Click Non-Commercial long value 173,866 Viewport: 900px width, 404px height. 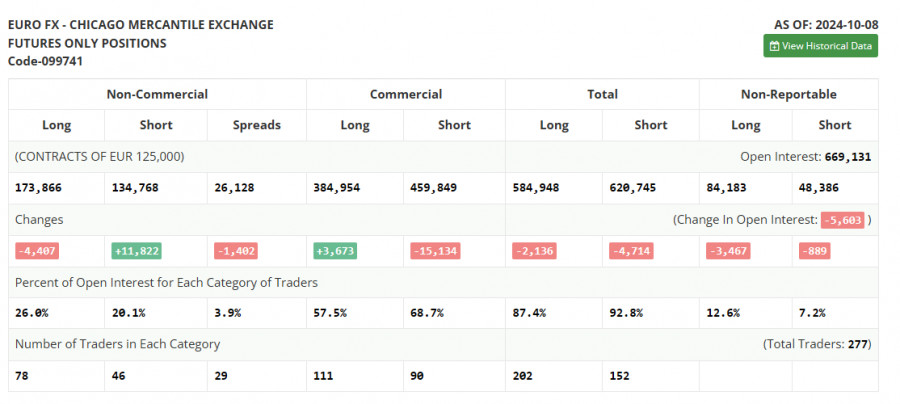(x=38, y=188)
